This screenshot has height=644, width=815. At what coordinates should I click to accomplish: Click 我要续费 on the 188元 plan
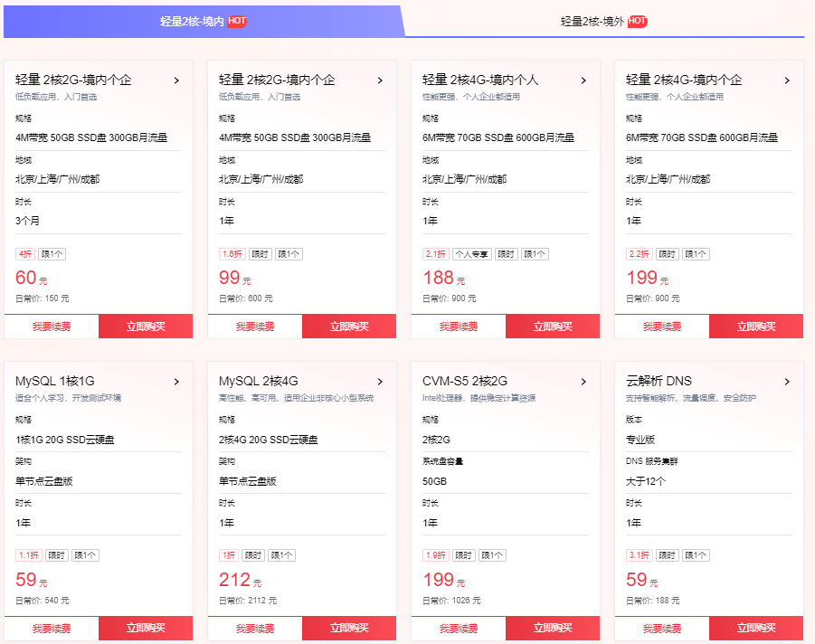tap(459, 327)
